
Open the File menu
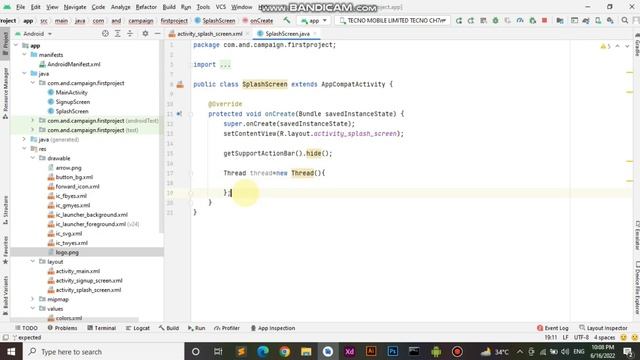[20, 7]
